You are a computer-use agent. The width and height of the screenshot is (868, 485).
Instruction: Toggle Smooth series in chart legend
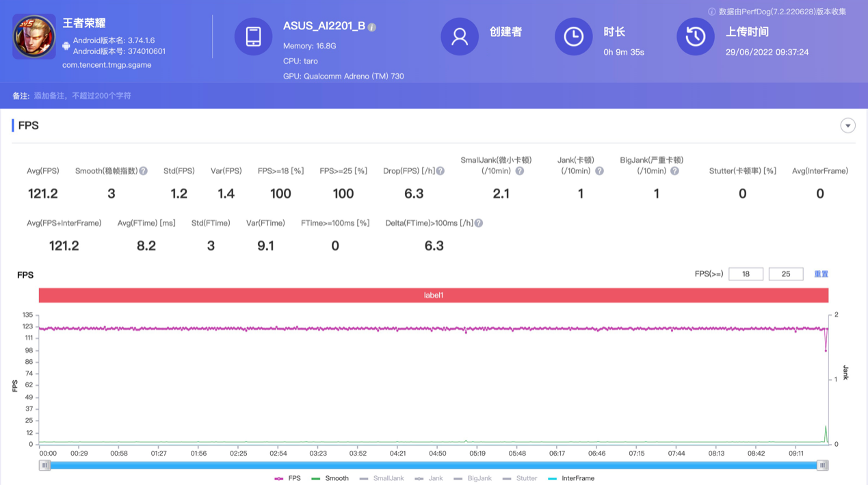coord(330,478)
